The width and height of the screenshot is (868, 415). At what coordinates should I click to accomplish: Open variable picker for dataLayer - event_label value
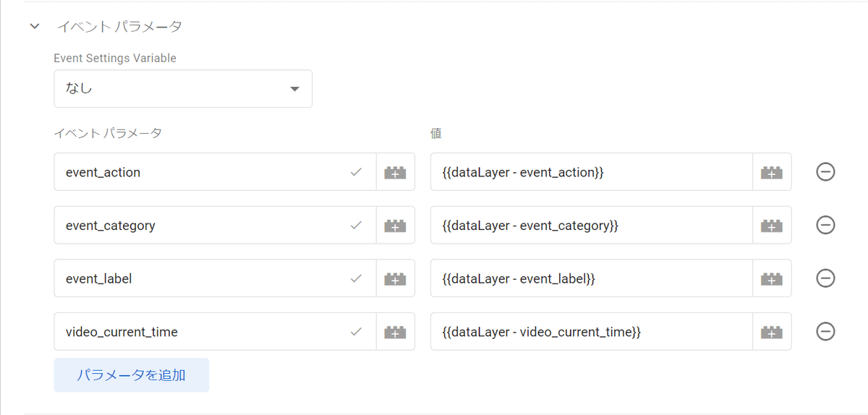pos(772,278)
